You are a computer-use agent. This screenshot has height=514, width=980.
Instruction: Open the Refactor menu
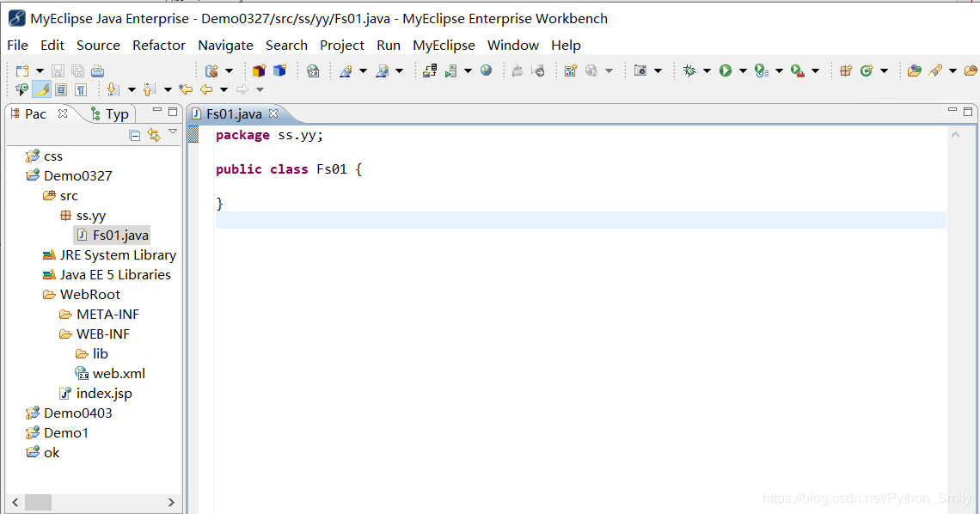coord(159,45)
